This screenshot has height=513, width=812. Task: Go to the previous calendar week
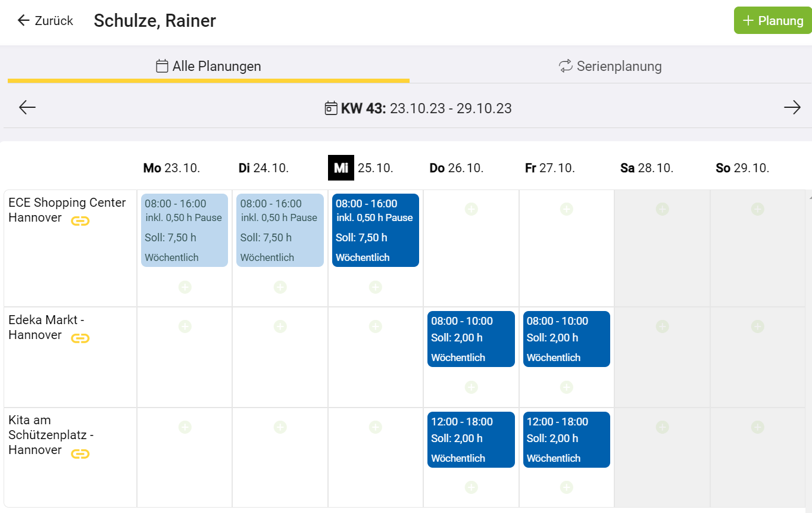coord(27,107)
